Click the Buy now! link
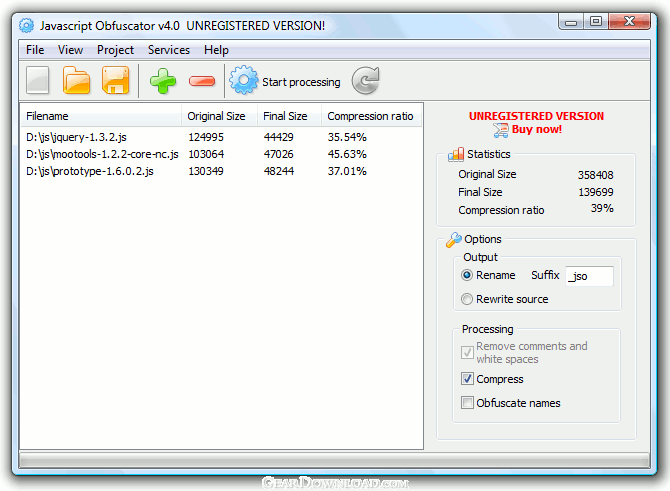The image size is (670, 491). coord(537,129)
